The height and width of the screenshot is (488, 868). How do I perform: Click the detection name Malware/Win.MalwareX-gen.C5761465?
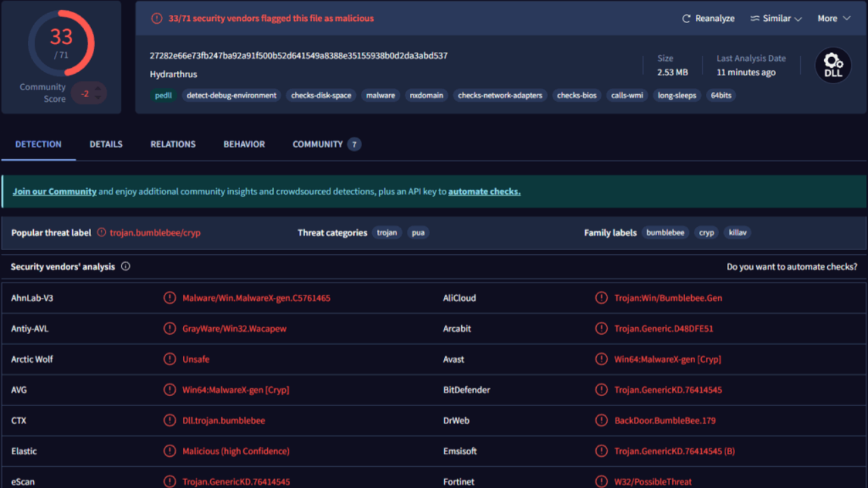[256, 298]
